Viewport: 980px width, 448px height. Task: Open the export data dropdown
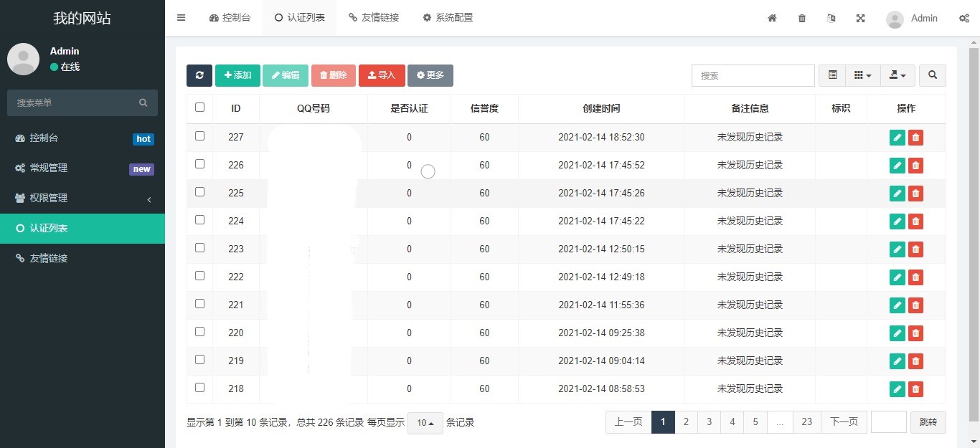pos(897,75)
